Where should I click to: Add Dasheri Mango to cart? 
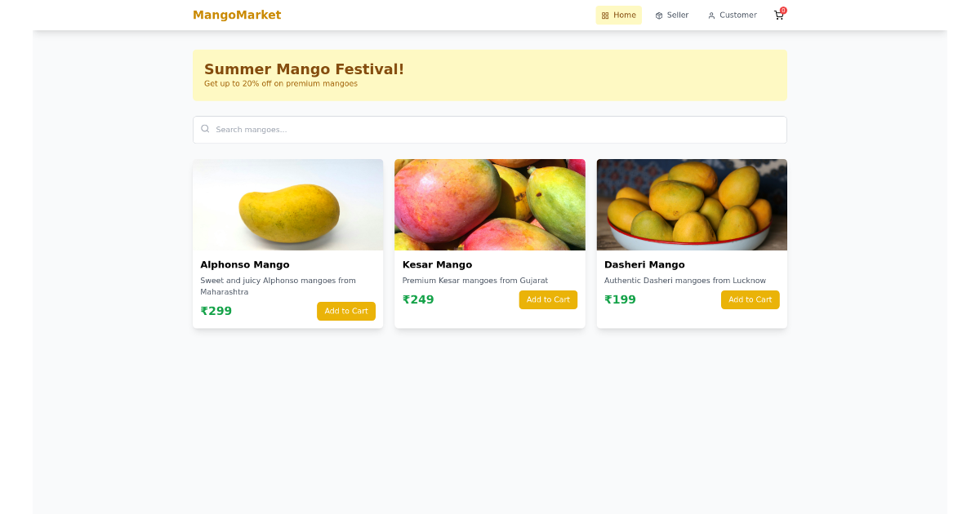[x=750, y=299]
